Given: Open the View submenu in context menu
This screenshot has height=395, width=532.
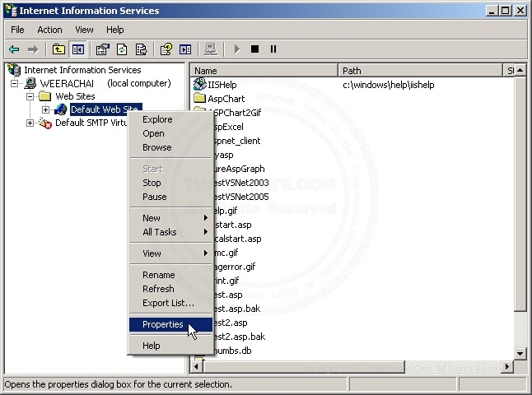Looking at the screenshot, I should (x=170, y=253).
